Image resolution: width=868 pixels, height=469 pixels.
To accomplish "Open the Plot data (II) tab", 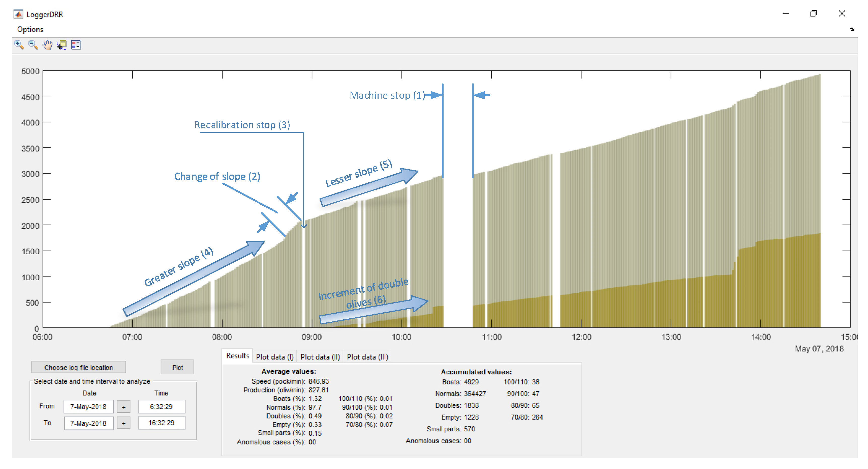I will coord(320,357).
